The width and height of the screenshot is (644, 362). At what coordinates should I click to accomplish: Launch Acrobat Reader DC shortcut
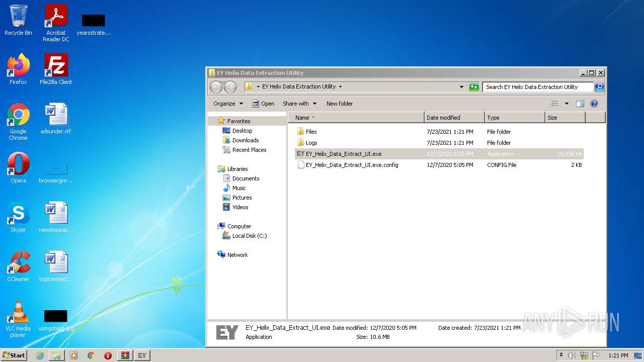[56, 23]
